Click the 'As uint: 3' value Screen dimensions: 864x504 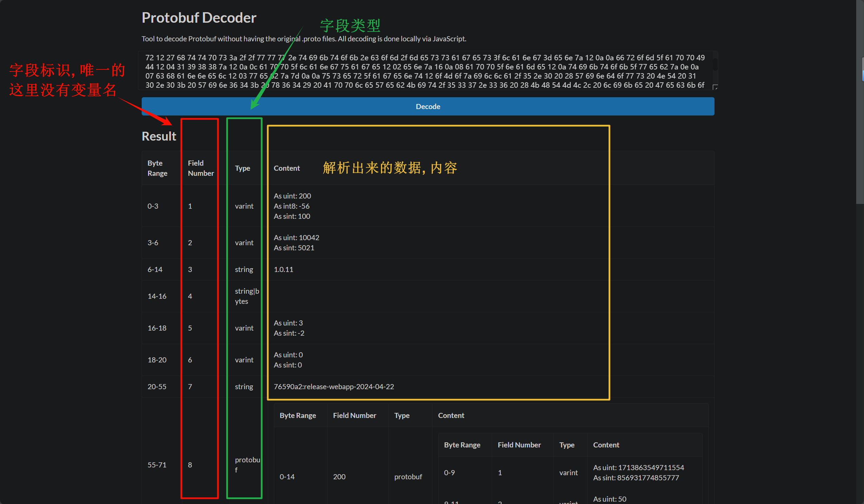click(288, 323)
